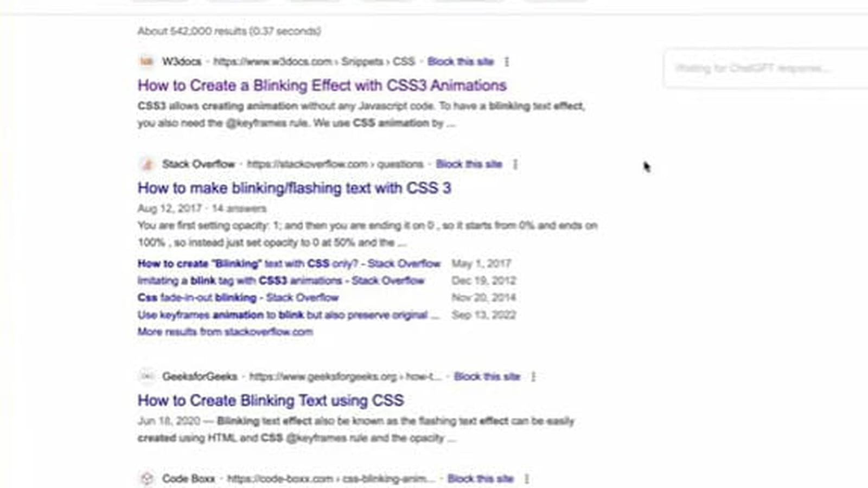The image size is (868, 488).
Task: Open 'How to create Blinking text with CSS only?' sublink
Action: coord(289,264)
